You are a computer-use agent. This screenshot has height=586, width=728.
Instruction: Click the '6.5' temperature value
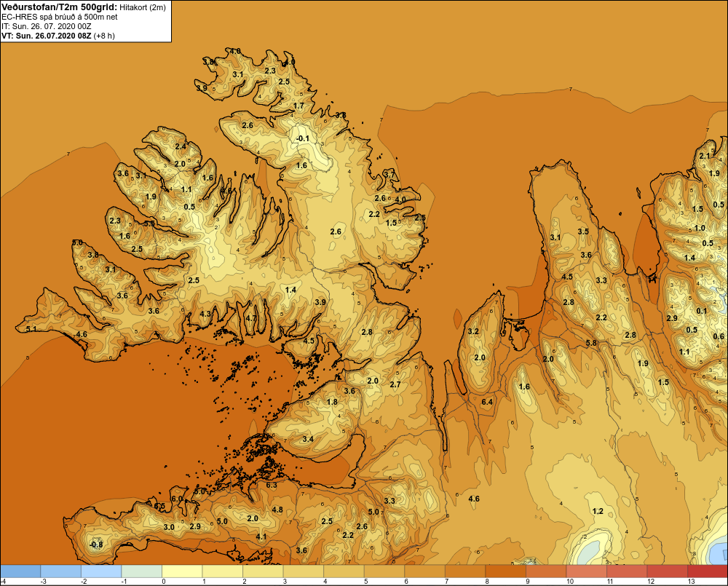coord(159,506)
